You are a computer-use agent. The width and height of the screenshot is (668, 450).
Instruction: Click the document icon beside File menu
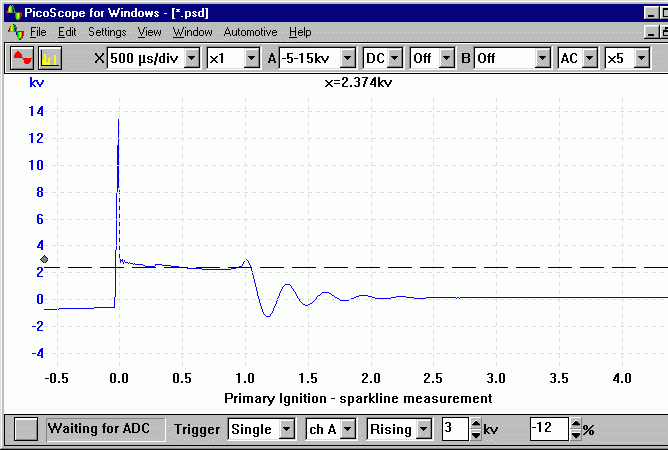[x=16, y=32]
